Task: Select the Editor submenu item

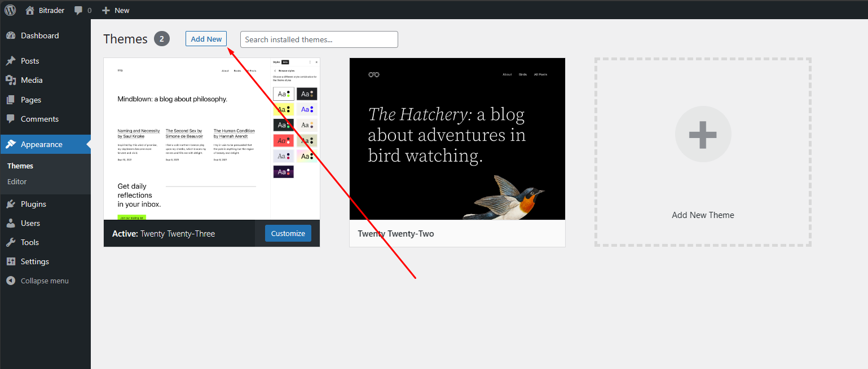Action: [17, 181]
